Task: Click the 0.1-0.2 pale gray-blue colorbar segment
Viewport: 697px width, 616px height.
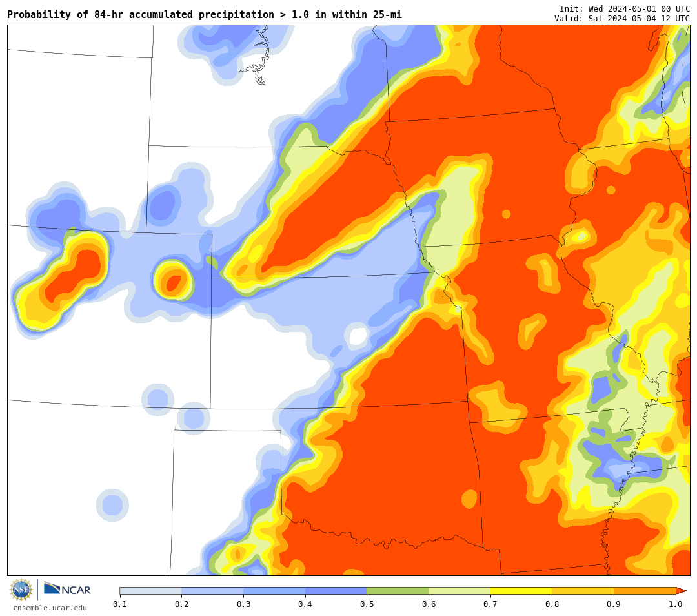Action: tap(150, 591)
